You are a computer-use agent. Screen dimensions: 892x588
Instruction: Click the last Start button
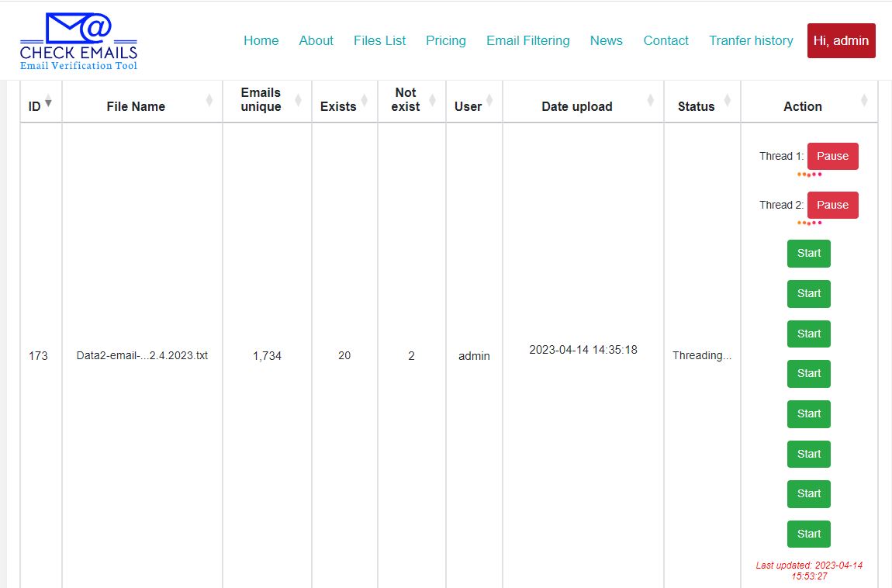pos(808,534)
